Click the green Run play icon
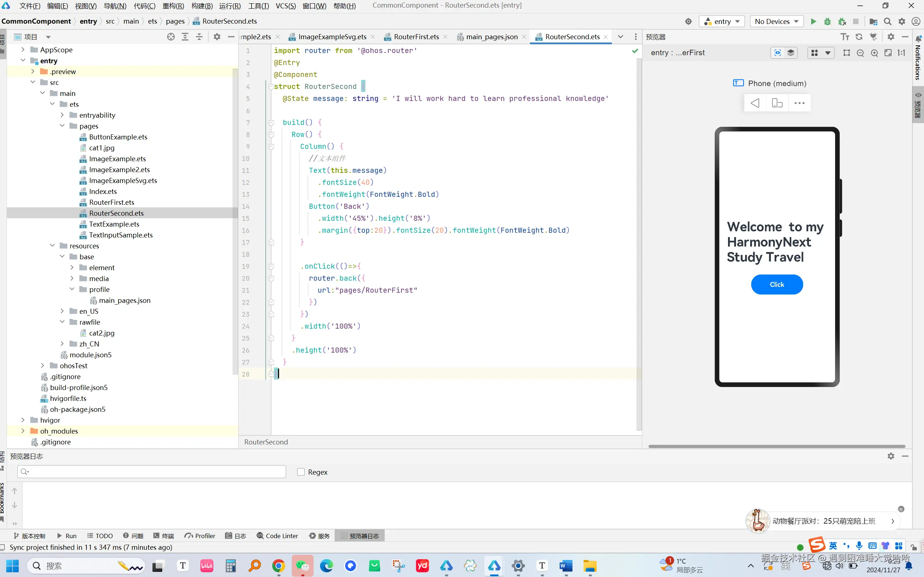The width and height of the screenshot is (924, 577). [x=813, y=21]
